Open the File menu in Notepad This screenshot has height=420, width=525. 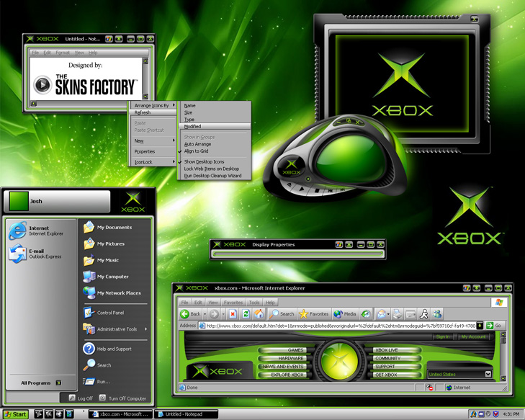[35, 53]
